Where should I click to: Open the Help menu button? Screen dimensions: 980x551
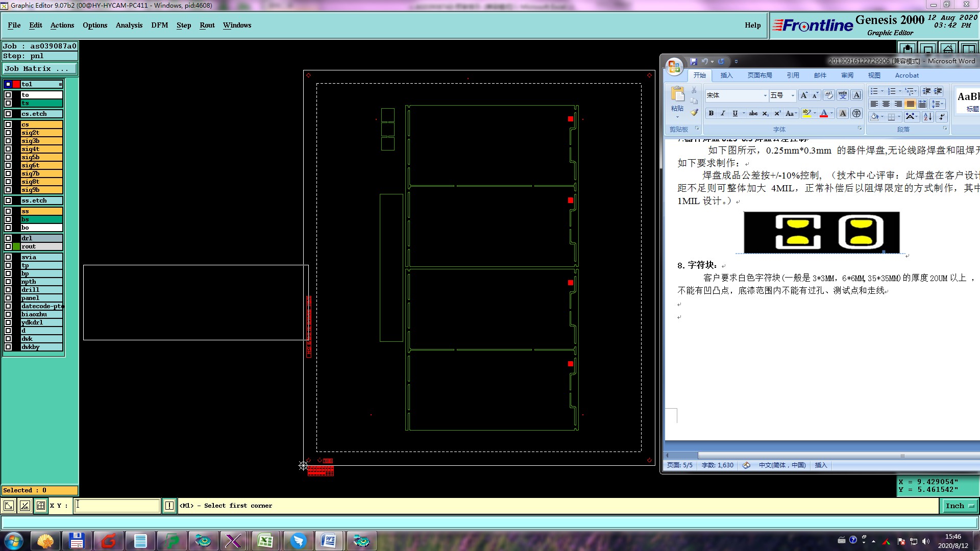point(752,25)
